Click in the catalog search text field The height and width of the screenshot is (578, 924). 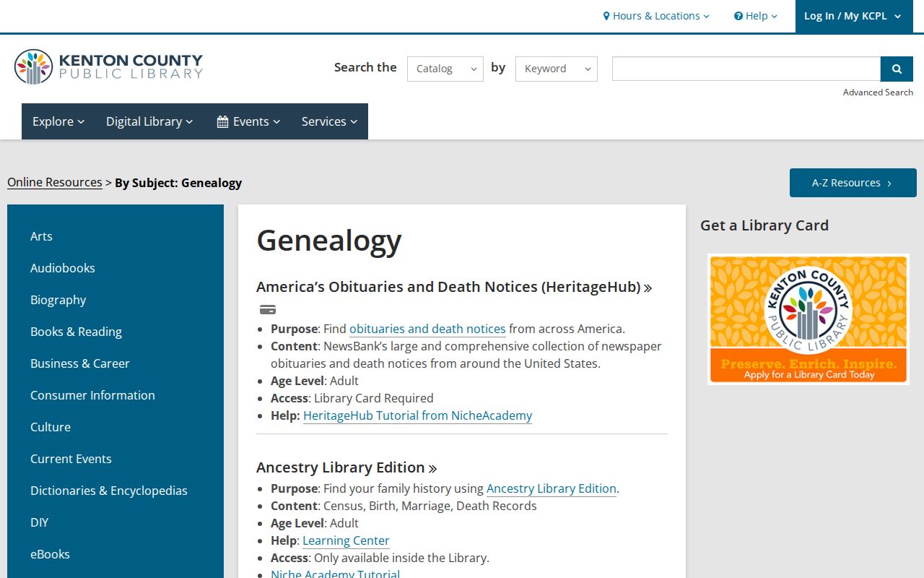click(x=746, y=69)
